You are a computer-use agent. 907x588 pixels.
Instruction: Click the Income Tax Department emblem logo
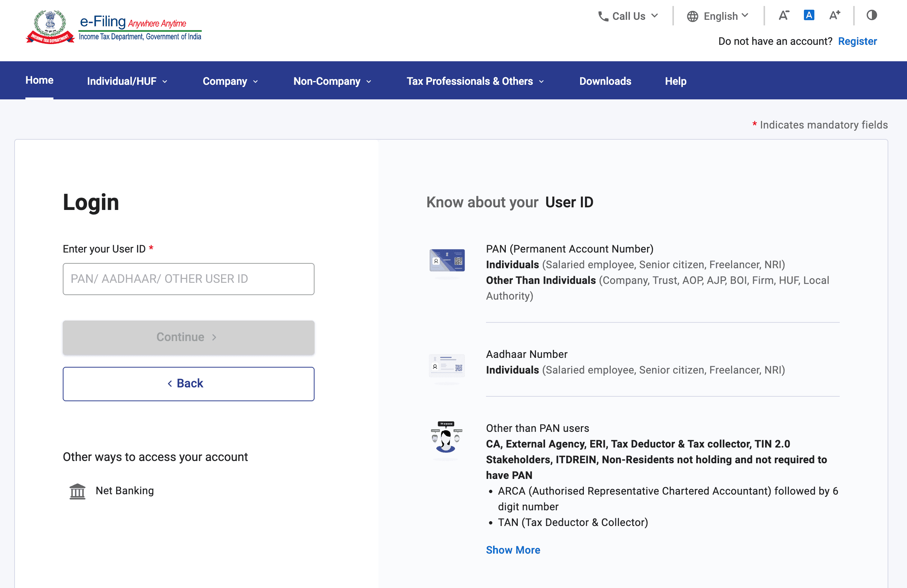tap(50, 27)
